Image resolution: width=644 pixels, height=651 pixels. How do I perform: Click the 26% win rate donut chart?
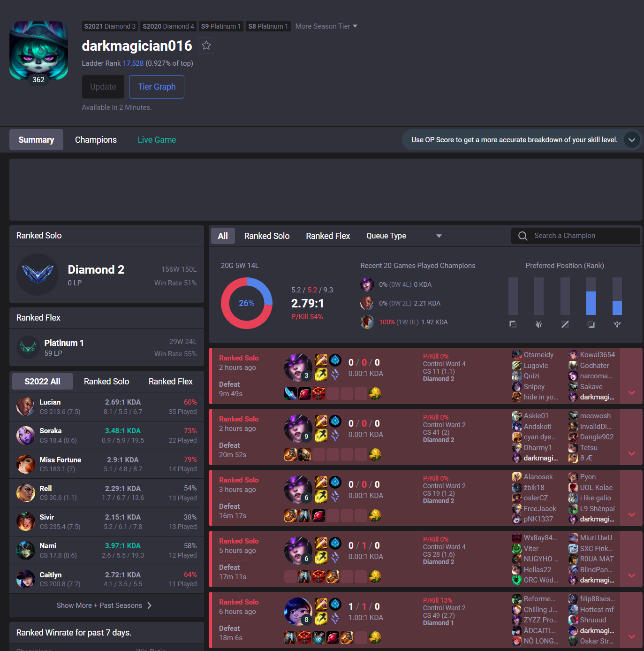click(x=247, y=303)
